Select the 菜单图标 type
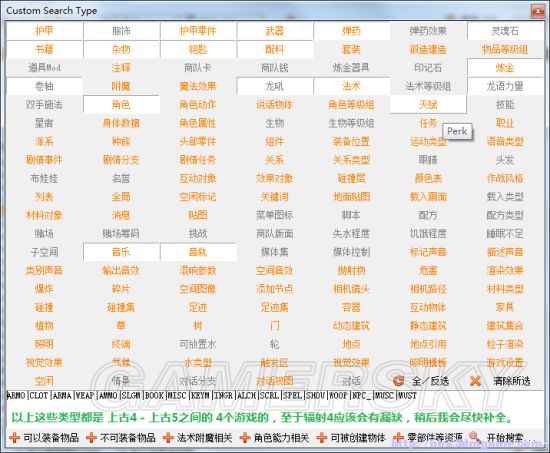The height and width of the screenshot is (453, 550). [275, 215]
